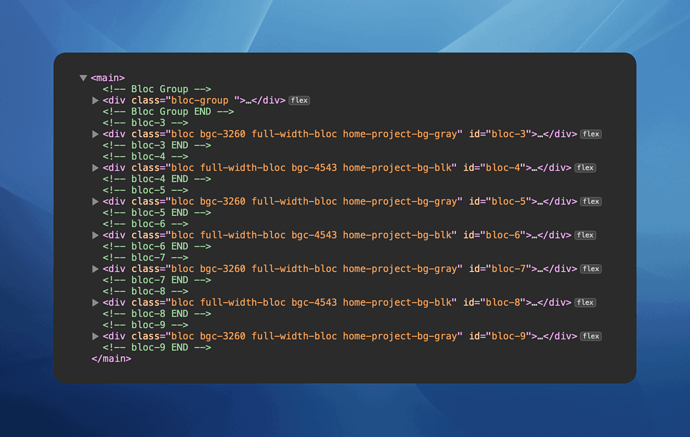The height and width of the screenshot is (437, 690).
Task: Select the 'bloc-8' opening comment
Action: tap(145, 291)
